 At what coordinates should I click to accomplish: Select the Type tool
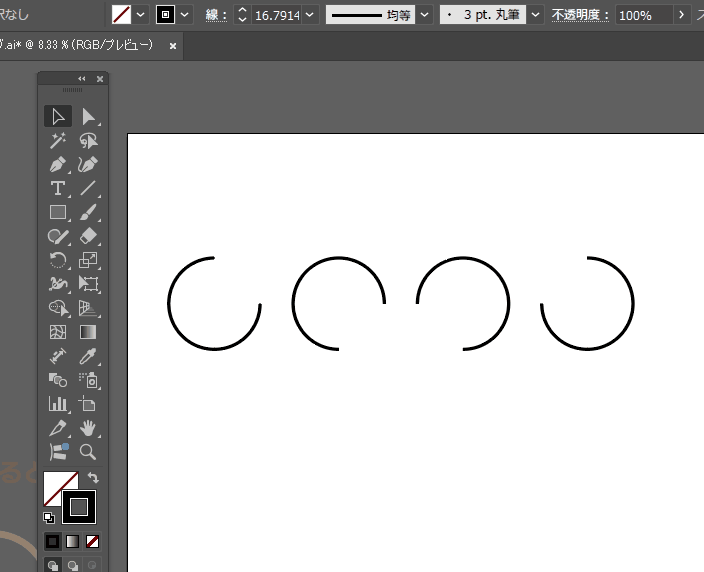58,188
